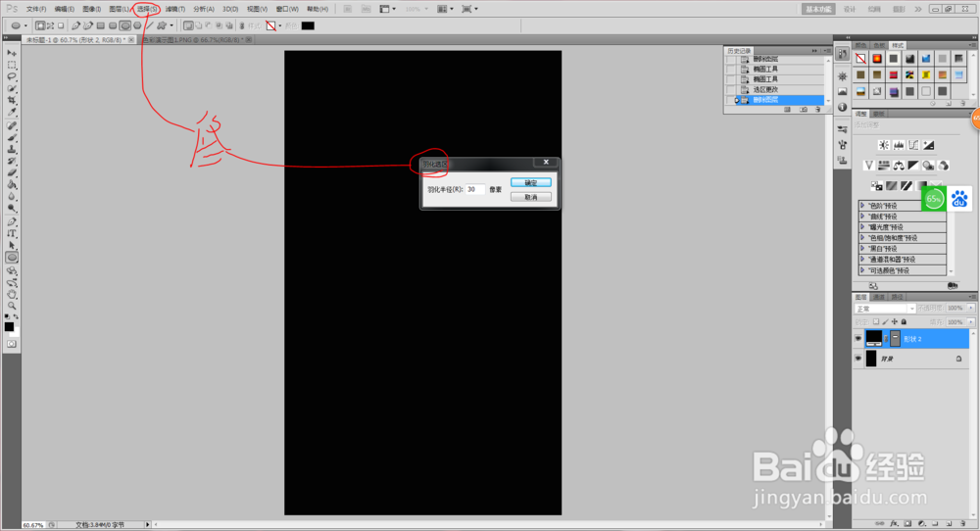Select the 3D Rotate tool
Image resolution: width=980 pixels, height=531 pixels.
pos(12,271)
